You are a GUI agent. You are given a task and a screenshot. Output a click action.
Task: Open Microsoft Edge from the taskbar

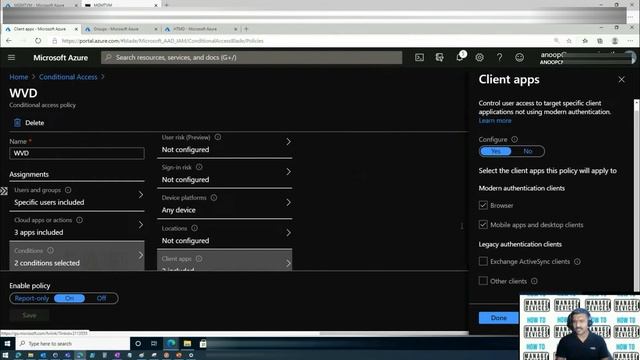pos(171,343)
